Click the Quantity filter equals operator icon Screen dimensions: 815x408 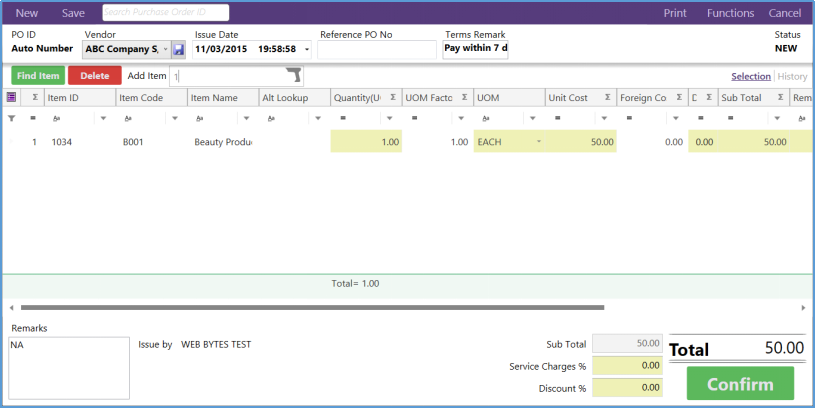[343, 119]
